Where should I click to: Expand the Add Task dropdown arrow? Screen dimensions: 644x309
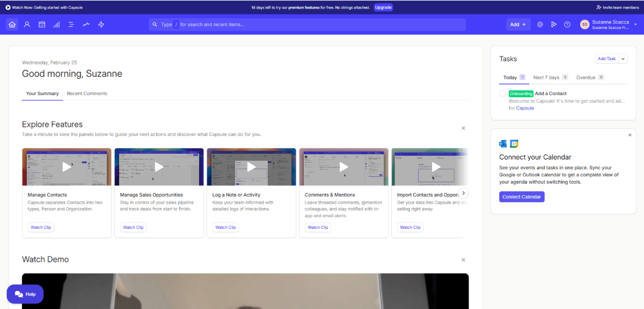click(623, 59)
